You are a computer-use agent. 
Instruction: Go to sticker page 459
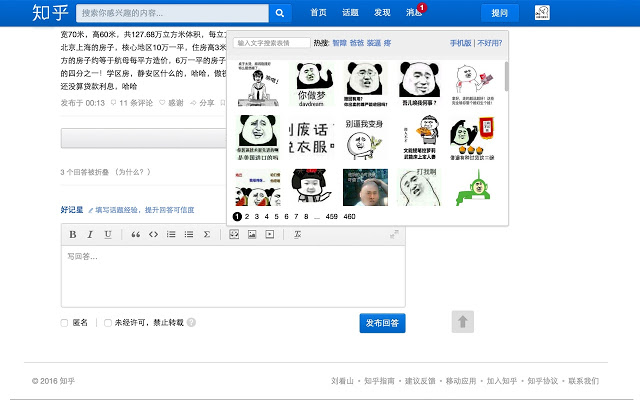pyautogui.click(x=331, y=216)
